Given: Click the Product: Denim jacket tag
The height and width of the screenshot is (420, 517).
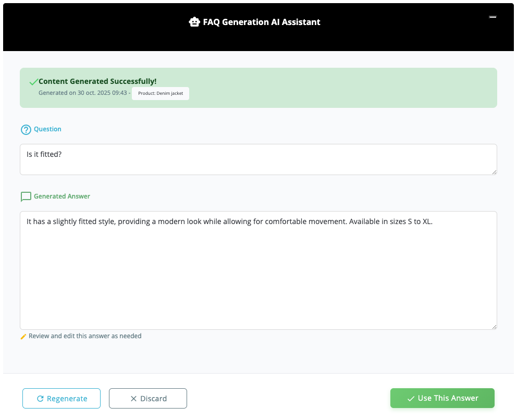Looking at the screenshot, I should coord(161,93).
